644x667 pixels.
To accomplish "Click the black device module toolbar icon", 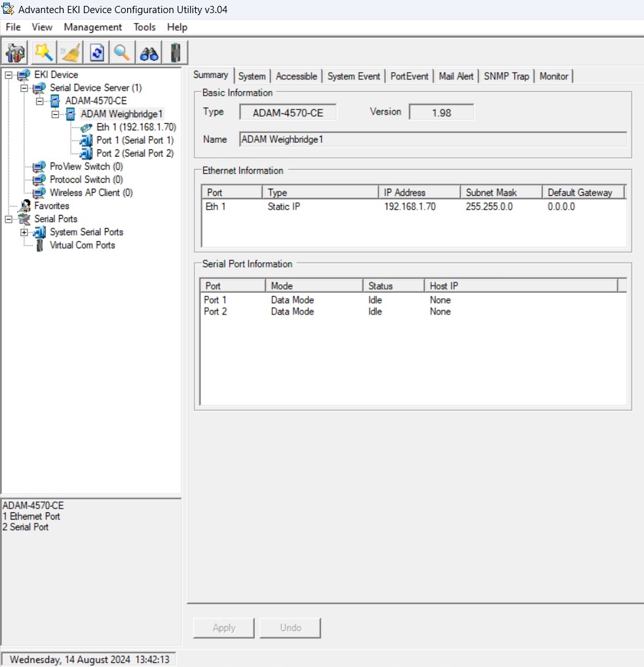I will point(176,53).
